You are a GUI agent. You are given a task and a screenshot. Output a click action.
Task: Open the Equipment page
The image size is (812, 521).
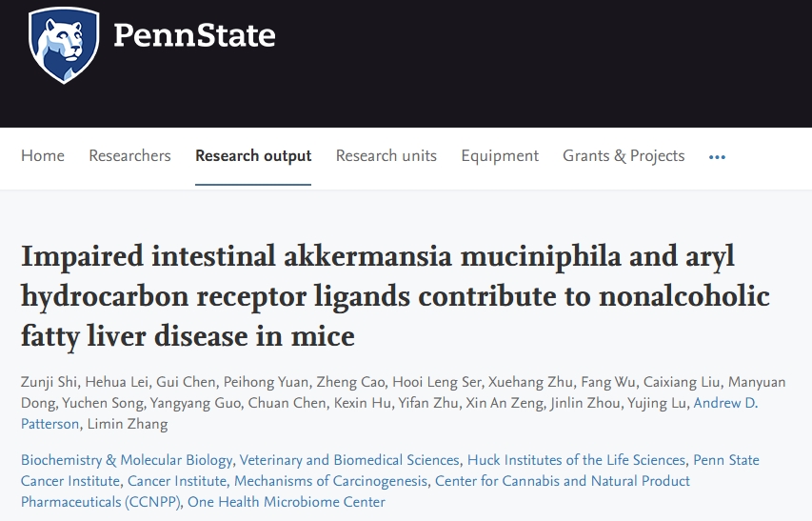(500, 156)
